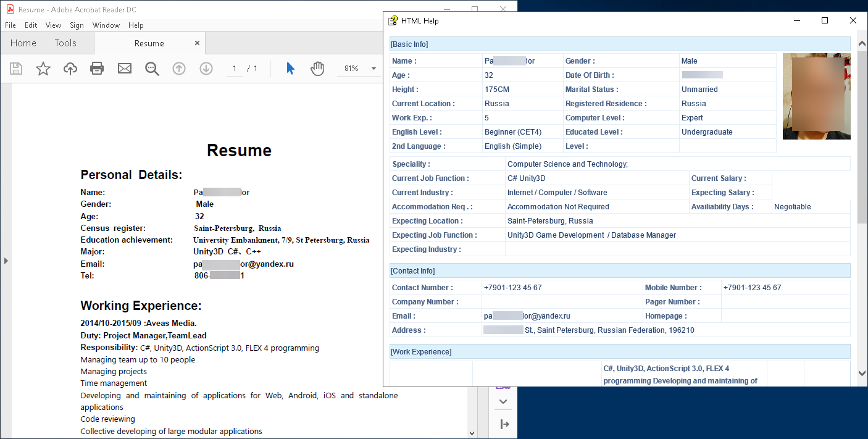
Task: Click the star bookmark icon in toolbar
Action: coord(43,69)
